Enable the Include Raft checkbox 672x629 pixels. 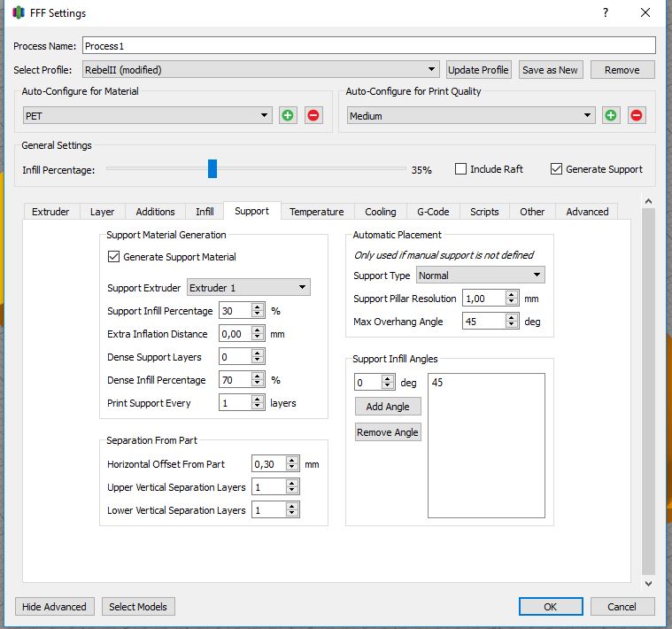click(x=461, y=169)
